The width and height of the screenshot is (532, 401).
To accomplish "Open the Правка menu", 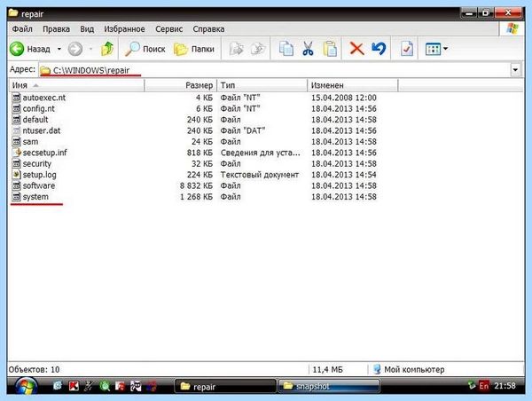I will click(x=56, y=29).
